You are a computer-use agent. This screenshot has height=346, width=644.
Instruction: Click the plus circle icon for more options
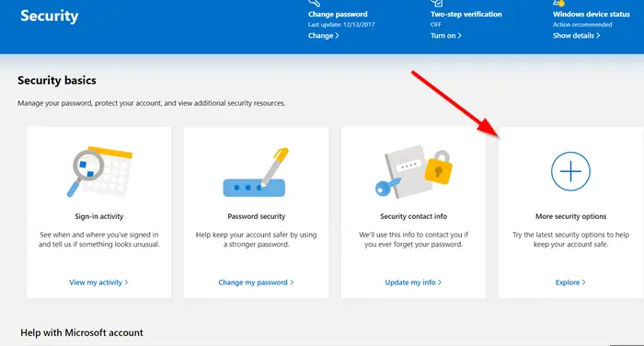570,171
